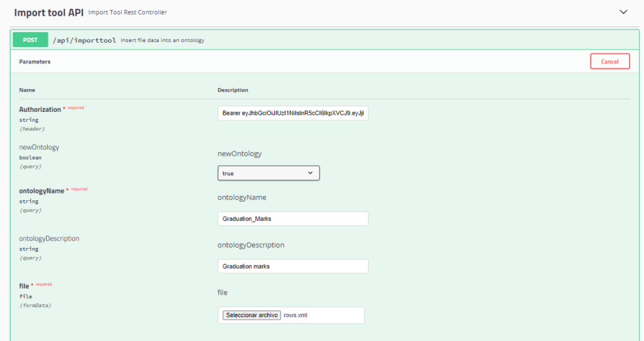Click the Parameters section label
644x341 pixels.
35,62
